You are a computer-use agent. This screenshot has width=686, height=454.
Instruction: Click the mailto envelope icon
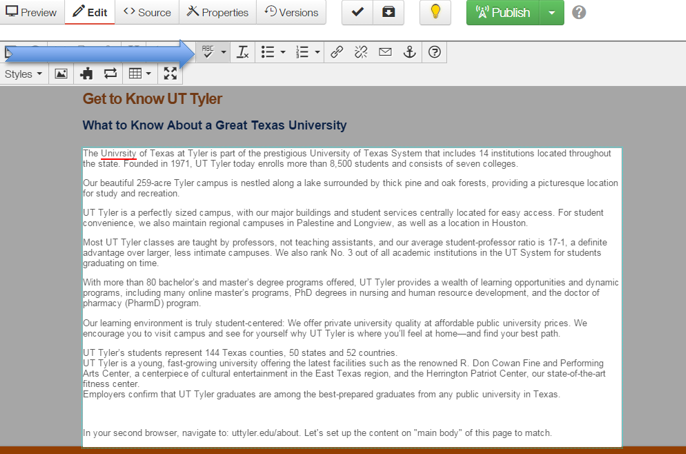385,52
